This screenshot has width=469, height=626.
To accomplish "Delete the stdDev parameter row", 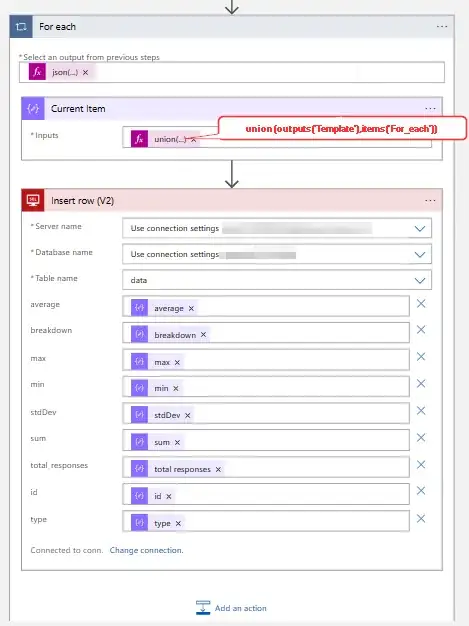I will point(421,411).
